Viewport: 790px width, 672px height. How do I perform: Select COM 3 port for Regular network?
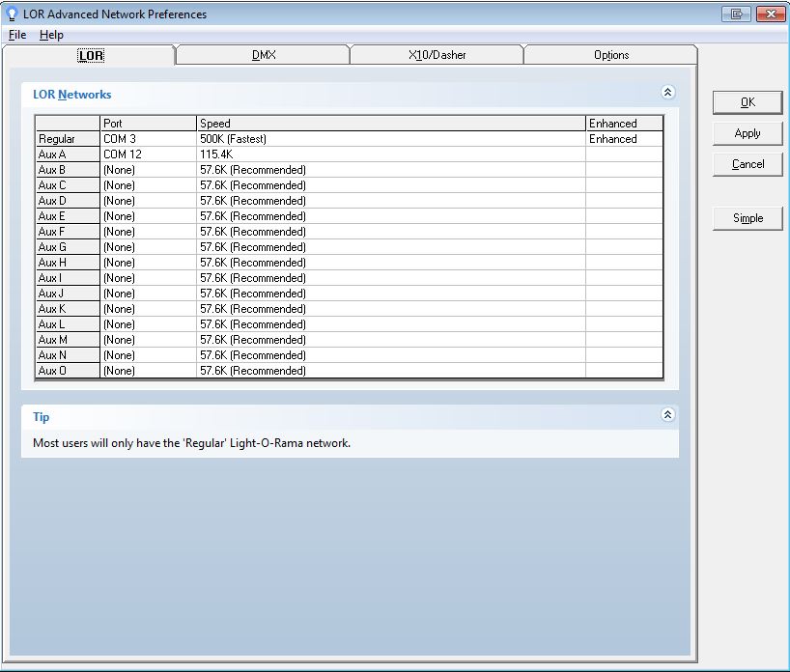(148, 139)
